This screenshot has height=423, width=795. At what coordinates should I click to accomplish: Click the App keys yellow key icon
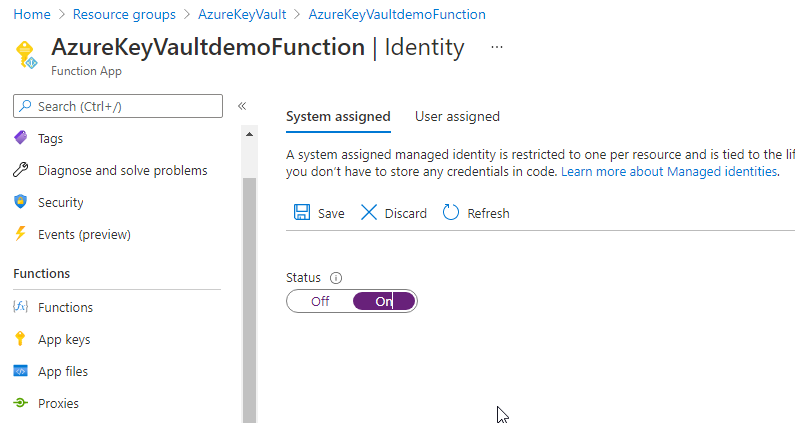tap(20, 338)
